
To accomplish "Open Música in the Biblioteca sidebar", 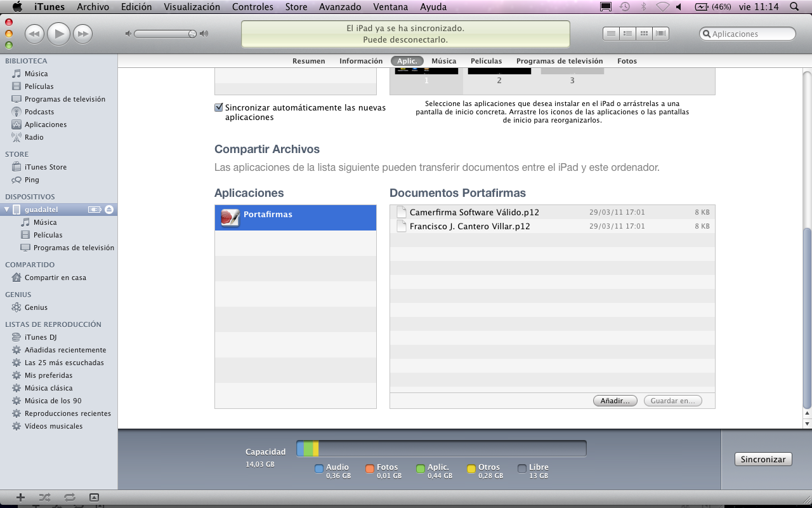I will [36, 74].
